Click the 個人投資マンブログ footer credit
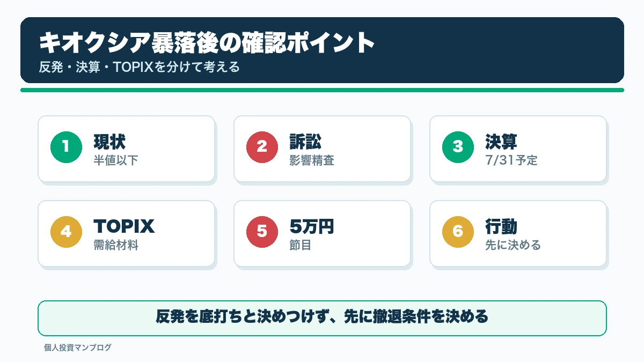Viewport: 644px width, 362px height. pyautogui.click(x=78, y=348)
